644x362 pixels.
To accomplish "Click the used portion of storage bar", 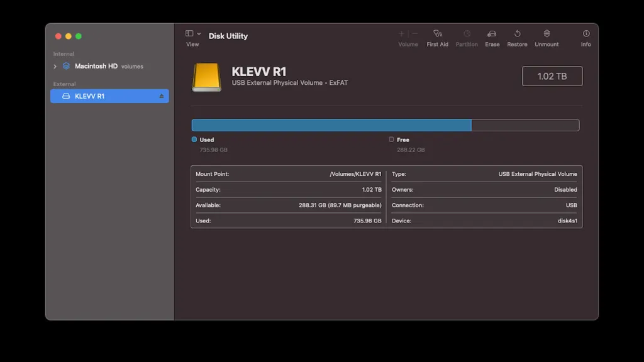I will tap(331, 125).
